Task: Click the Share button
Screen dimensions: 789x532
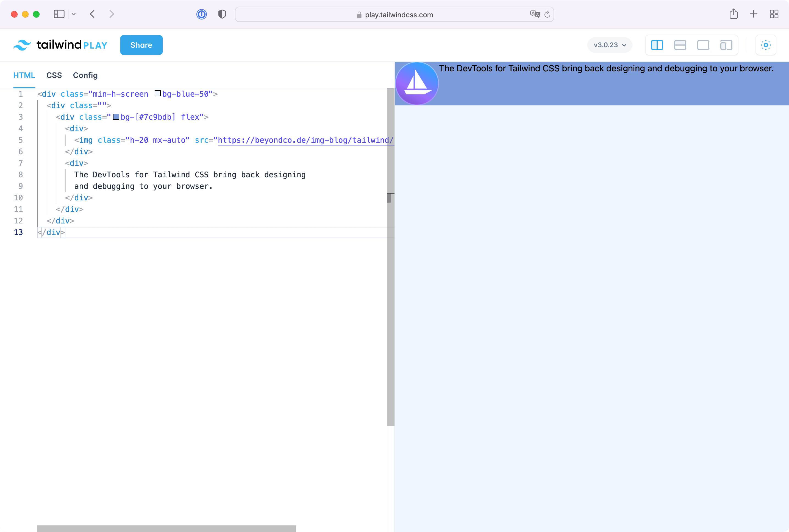Action: click(x=141, y=45)
